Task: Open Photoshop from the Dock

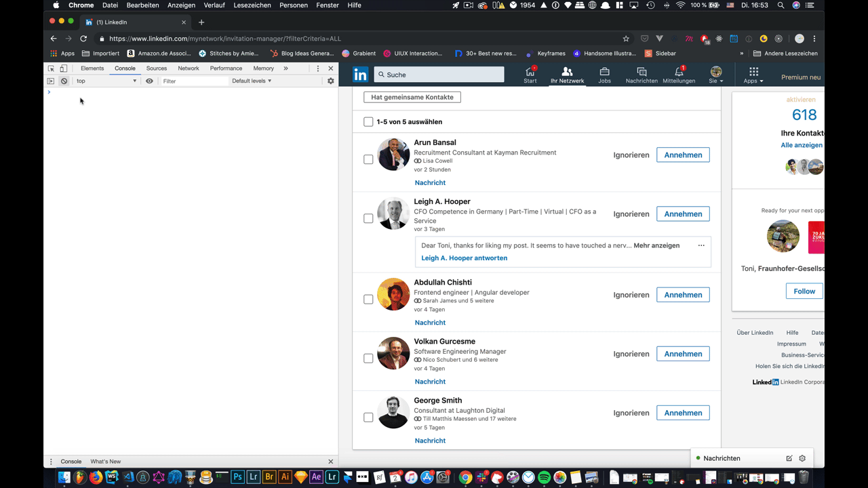Action: (238, 477)
